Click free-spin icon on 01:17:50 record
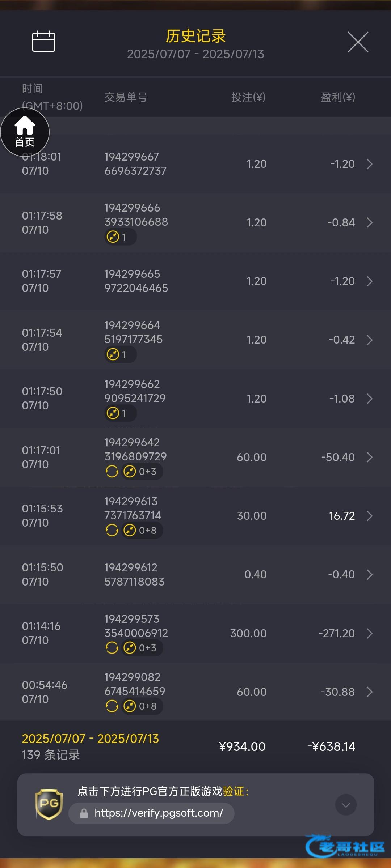The height and width of the screenshot is (868, 391). (113, 413)
